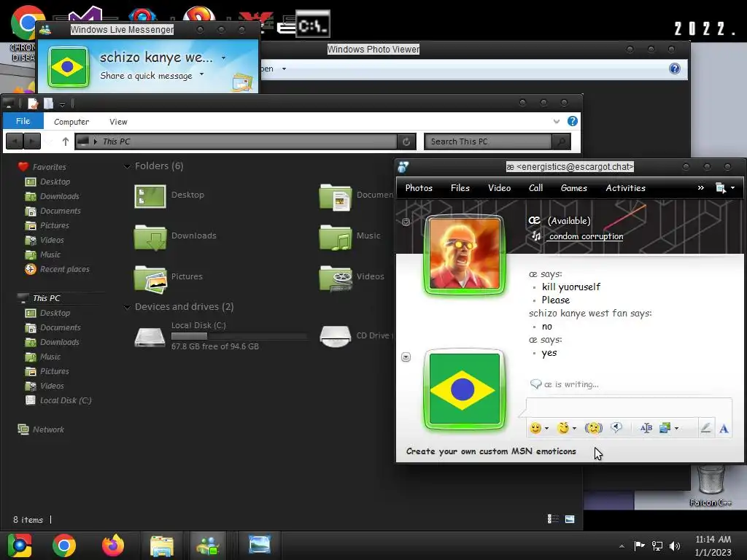Image resolution: width=747 pixels, height=560 pixels.
Task: Open the Activities menu in chat
Action: [625, 188]
